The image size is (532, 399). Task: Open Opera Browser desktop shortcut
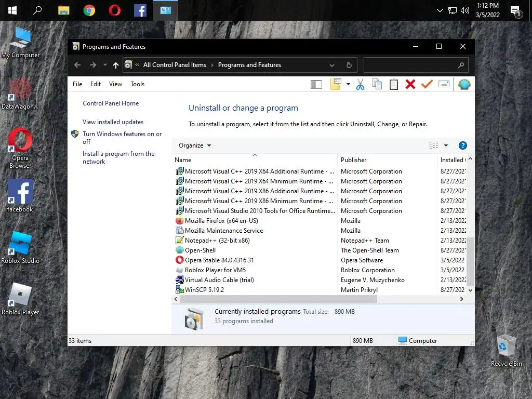20,149
